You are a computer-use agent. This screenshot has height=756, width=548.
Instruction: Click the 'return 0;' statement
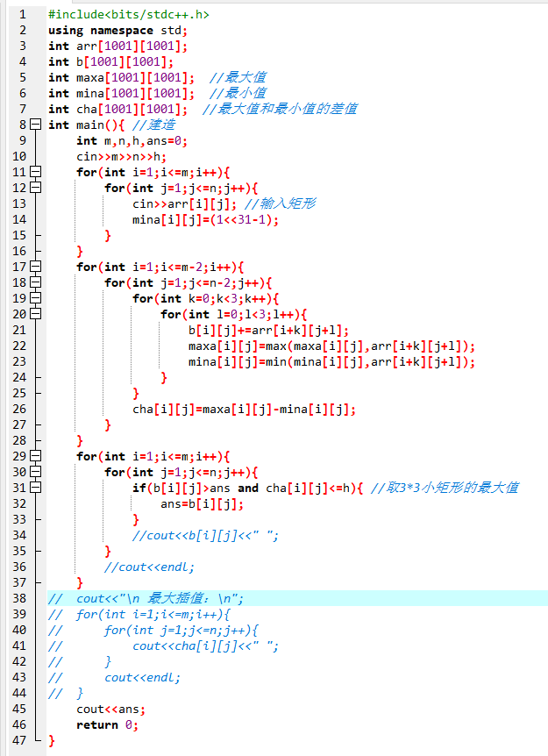tap(107, 725)
